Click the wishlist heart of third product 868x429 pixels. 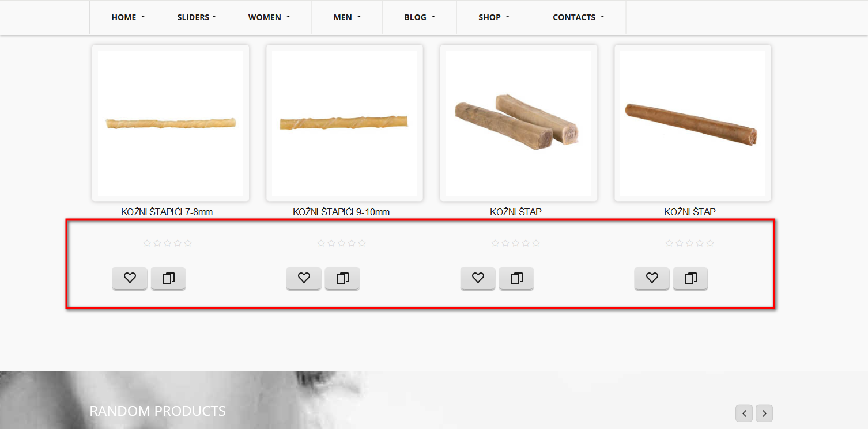478,278
